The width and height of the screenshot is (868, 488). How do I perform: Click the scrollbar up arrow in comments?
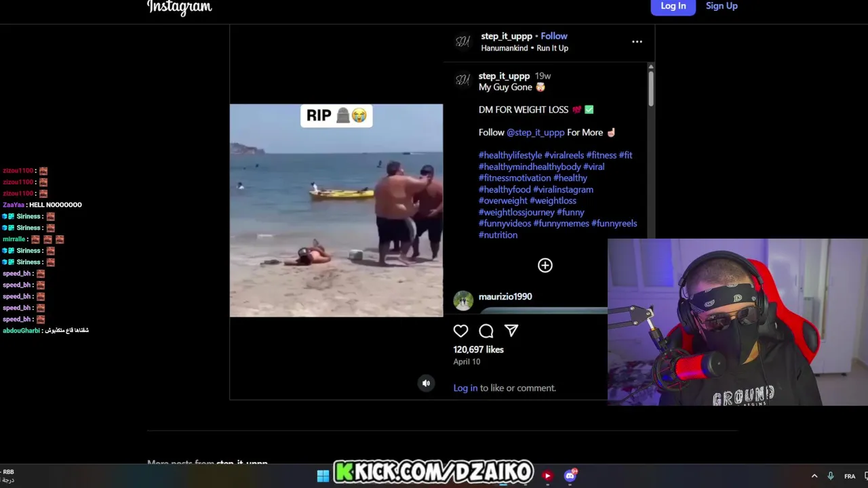coord(651,66)
